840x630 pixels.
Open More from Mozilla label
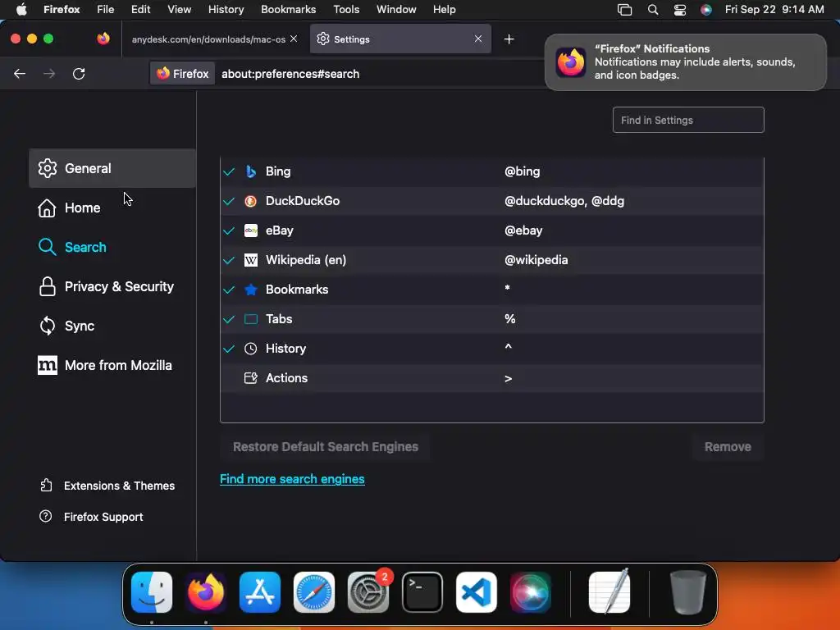click(x=118, y=365)
